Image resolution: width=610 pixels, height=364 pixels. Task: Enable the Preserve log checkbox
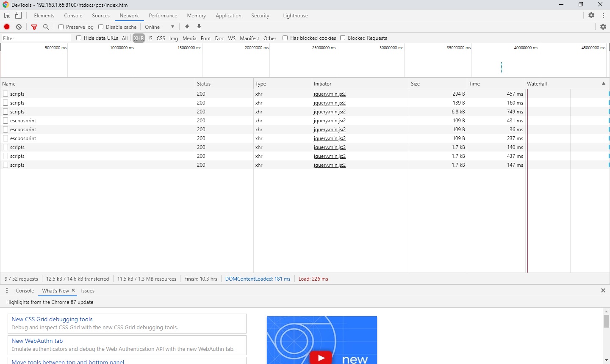click(x=61, y=27)
